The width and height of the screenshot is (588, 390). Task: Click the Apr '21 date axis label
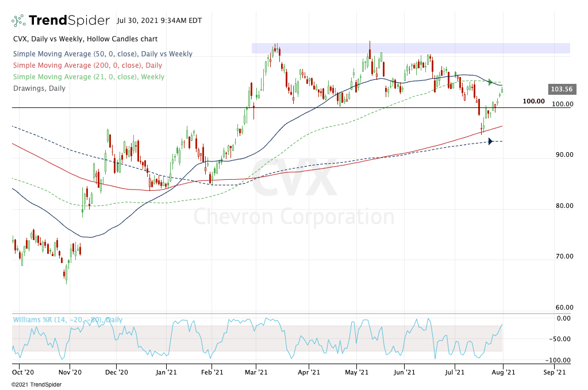[x=309, y=372]
